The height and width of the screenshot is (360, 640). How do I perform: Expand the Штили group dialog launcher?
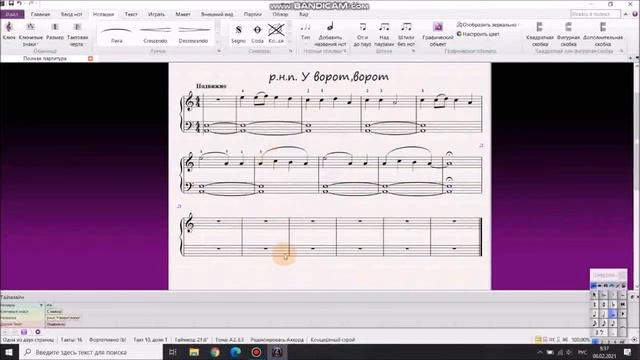click(x=413, y=51)
